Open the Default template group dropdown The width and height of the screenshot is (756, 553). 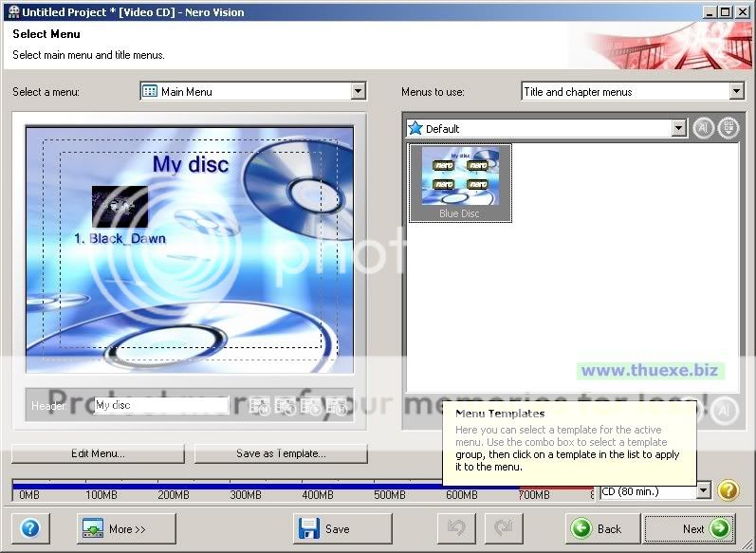678,128
